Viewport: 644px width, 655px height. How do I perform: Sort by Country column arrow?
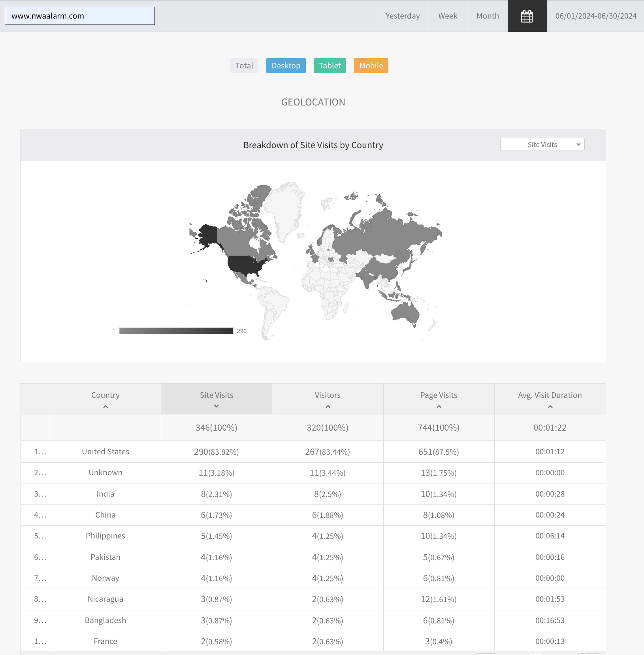point(105,407)
